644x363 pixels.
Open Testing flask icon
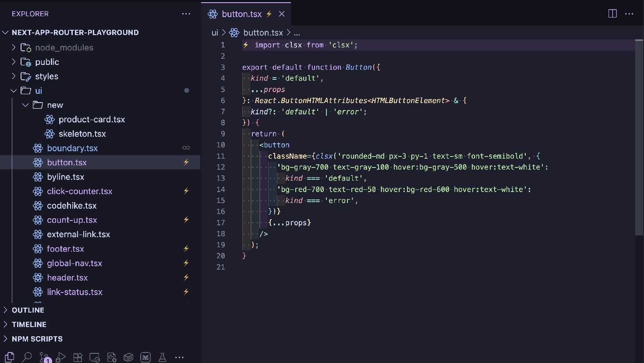(x=163, y=357)
